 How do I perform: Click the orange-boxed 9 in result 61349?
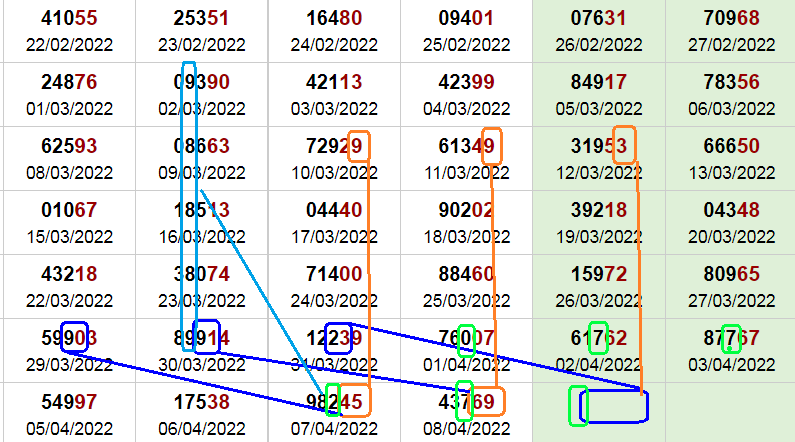(491, 146)
